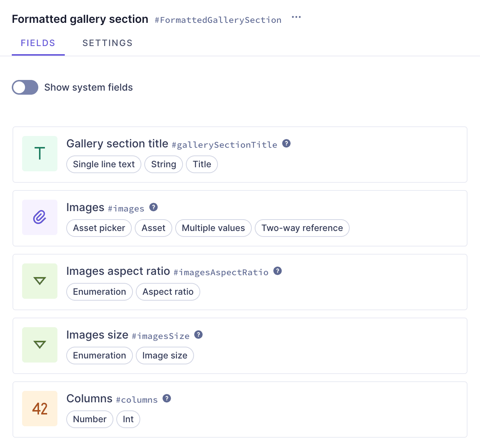
Task: Select the FIELDS tab
Action: [38, 43]
